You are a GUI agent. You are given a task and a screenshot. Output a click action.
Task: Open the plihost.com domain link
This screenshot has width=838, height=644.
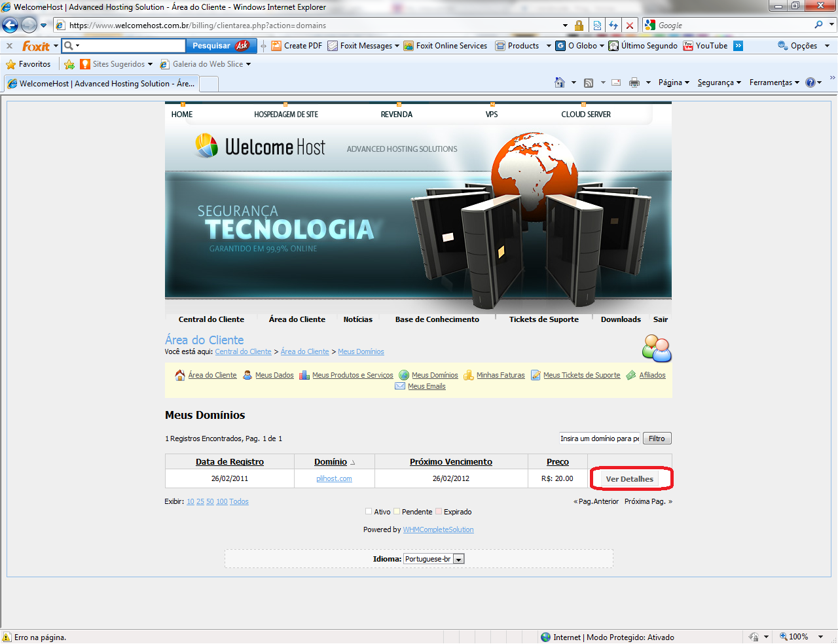pyautogui.click(x=334, y=478)
